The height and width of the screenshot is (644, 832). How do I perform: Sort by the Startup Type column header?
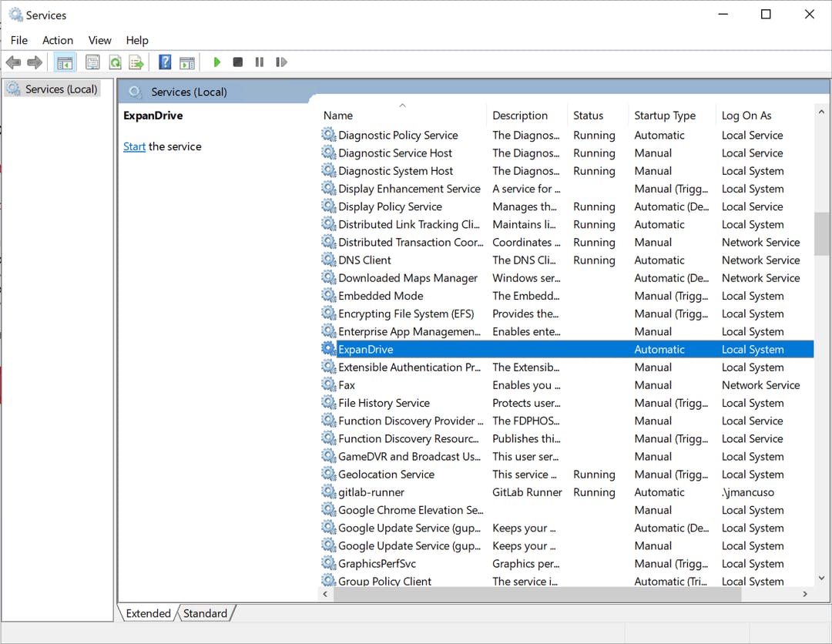665,116
